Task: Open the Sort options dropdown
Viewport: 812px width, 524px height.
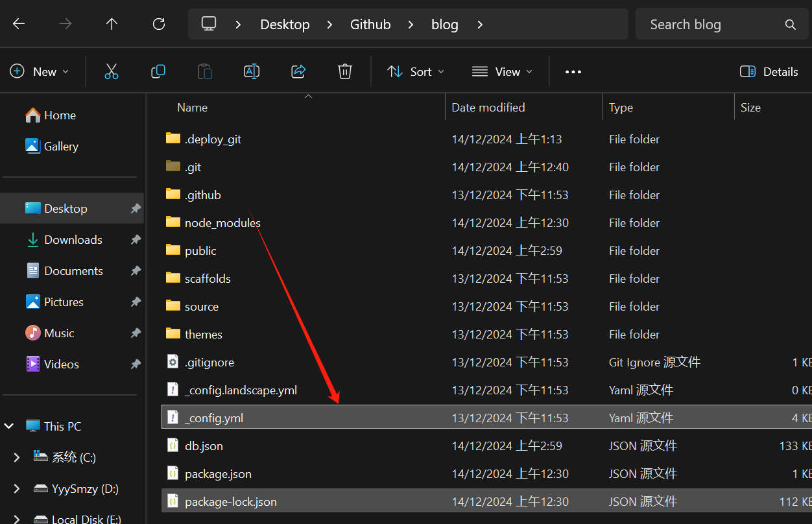Action: [416, 71]
